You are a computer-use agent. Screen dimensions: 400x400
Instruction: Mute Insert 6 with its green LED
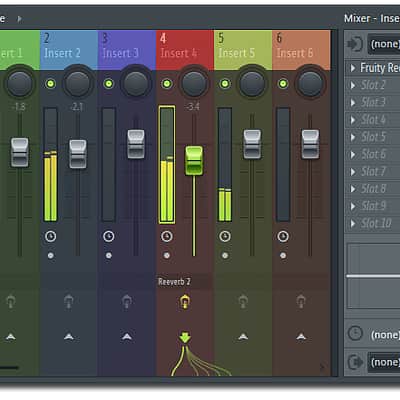283,83
